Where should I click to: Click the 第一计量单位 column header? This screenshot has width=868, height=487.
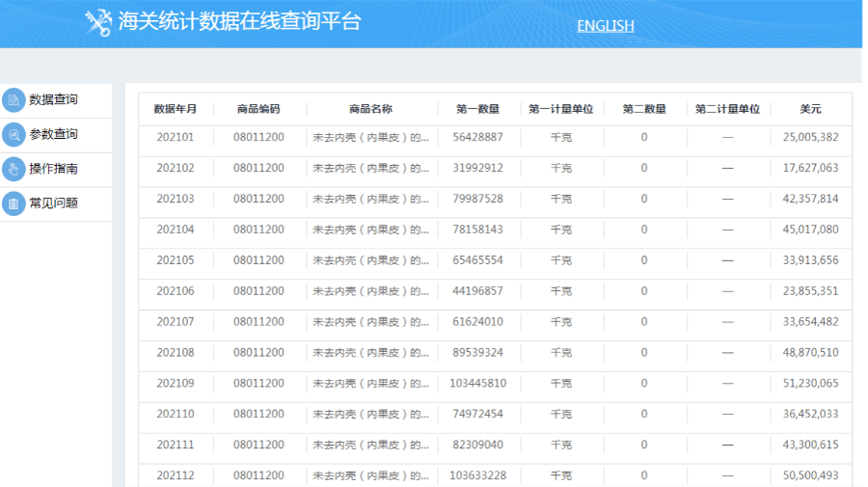pos(560,109)
